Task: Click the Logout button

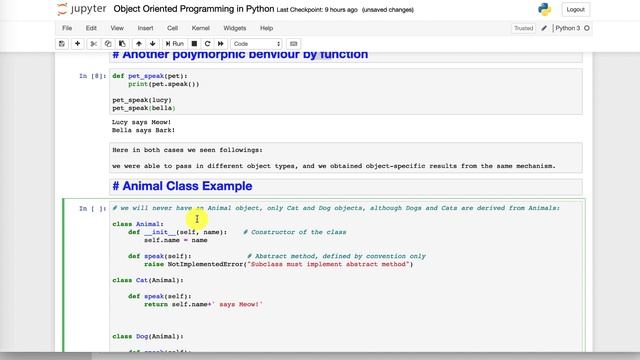Action: (576, 9)
